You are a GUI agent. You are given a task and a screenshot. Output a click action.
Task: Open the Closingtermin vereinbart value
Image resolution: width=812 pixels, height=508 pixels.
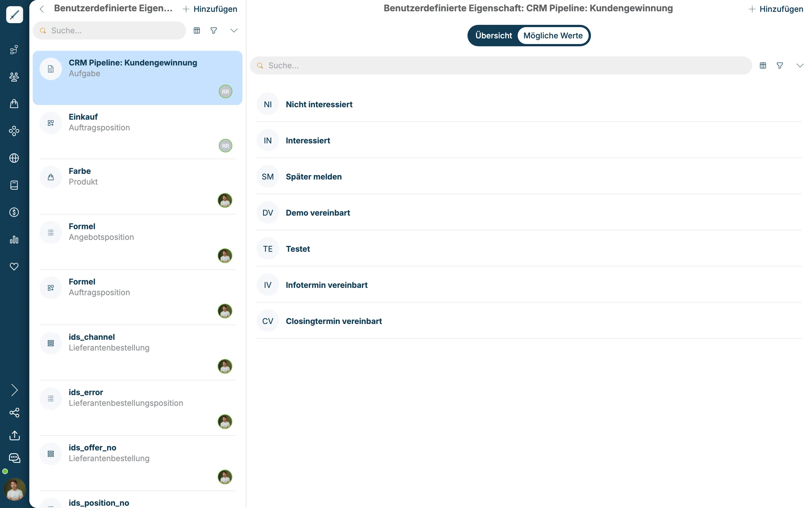click(x=529, y=321)
